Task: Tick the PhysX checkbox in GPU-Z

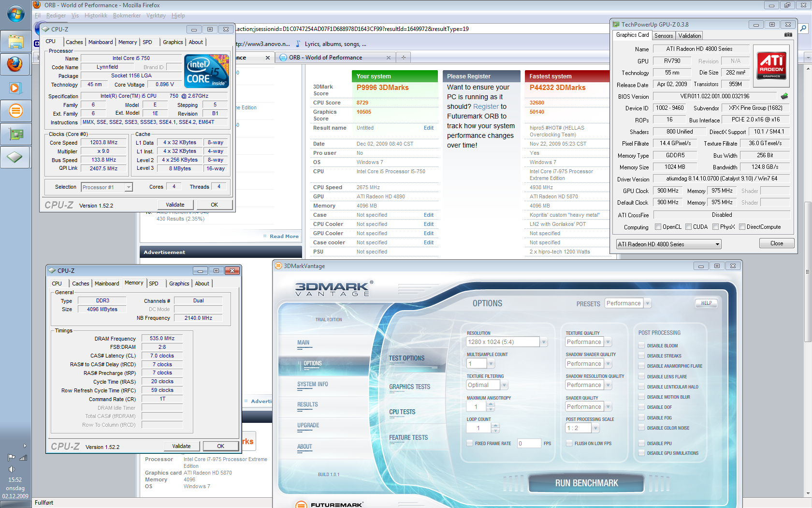Action: [x=715, y=227]
